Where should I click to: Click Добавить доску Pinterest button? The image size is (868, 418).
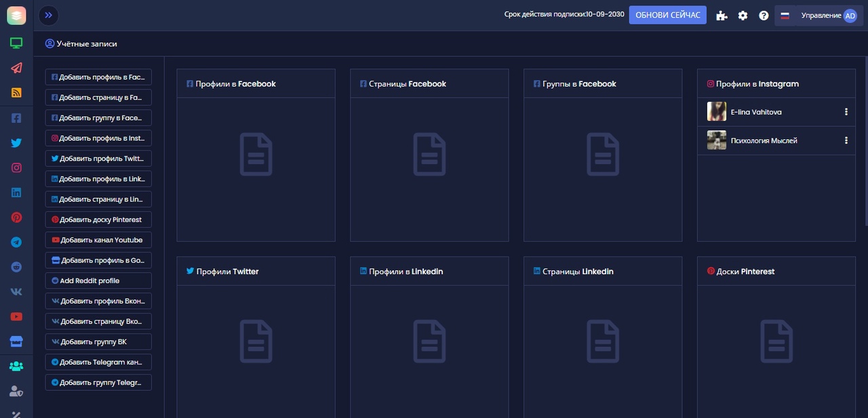(x=98, y=220)
